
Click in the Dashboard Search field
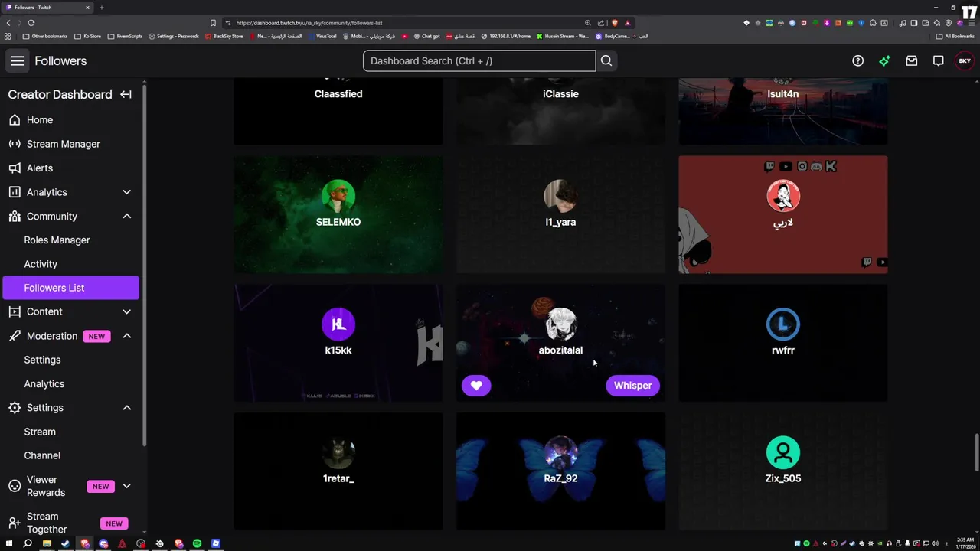tap(479, 61)
